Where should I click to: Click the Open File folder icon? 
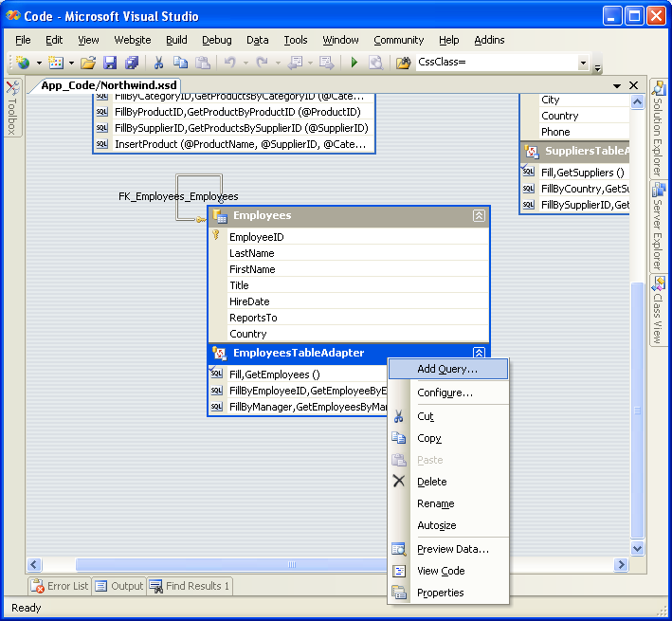[x=88, y=63]
